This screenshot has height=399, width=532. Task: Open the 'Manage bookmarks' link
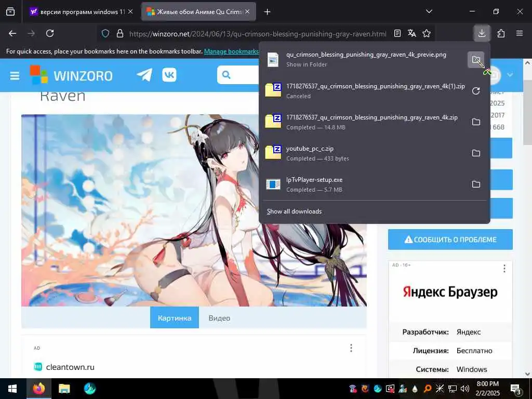[x=231, y=51]
